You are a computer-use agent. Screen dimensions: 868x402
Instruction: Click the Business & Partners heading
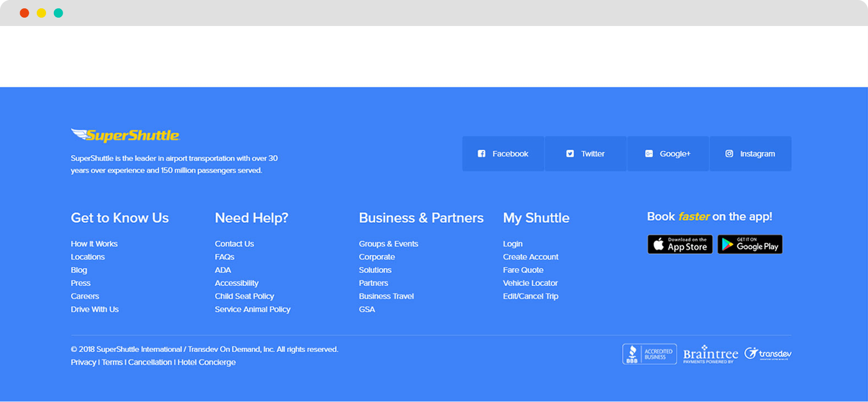pos(421,218)
